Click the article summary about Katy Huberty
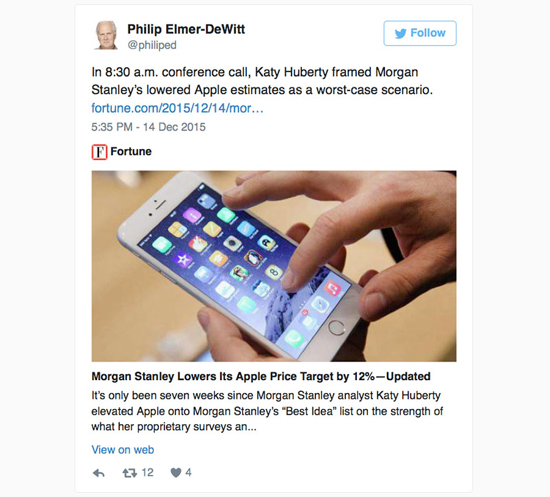The width and height of the screenshot is (550, 497). point(267,411)
